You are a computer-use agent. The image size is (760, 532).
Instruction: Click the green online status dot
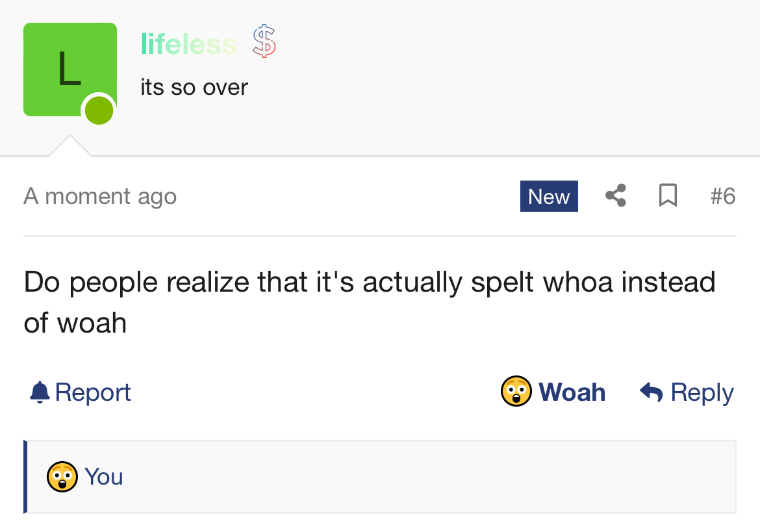pyautogui.click(x=99, y=109)
